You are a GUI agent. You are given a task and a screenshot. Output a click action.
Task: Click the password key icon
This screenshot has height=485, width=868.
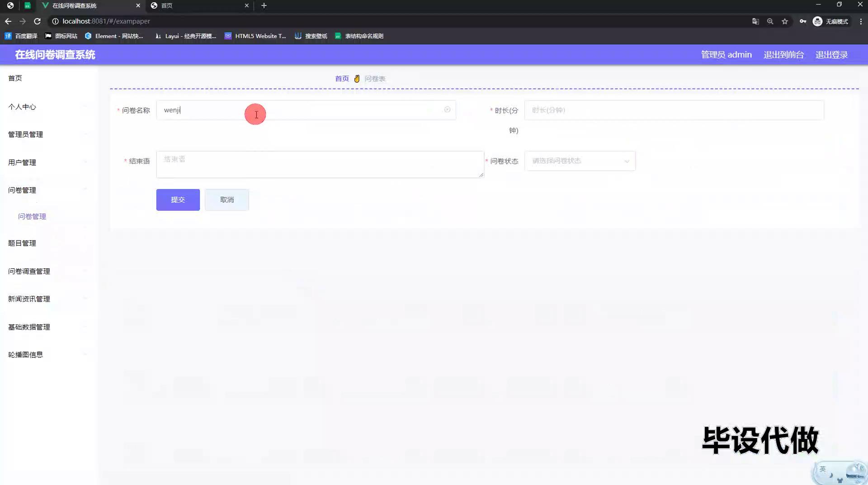(802, 21)
